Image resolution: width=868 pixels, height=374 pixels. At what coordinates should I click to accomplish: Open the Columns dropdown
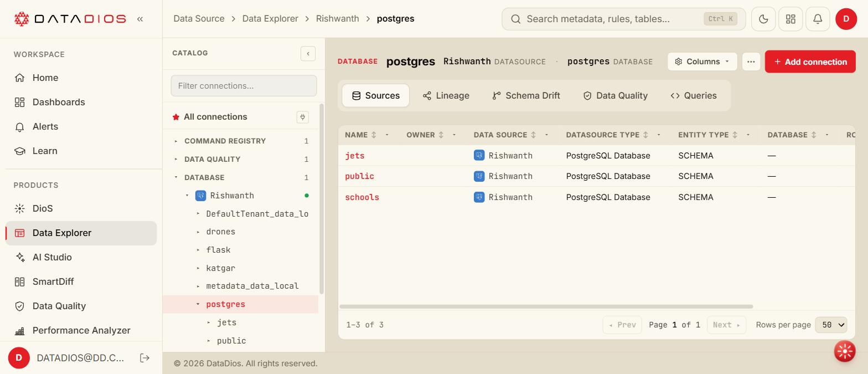point(702,62)
